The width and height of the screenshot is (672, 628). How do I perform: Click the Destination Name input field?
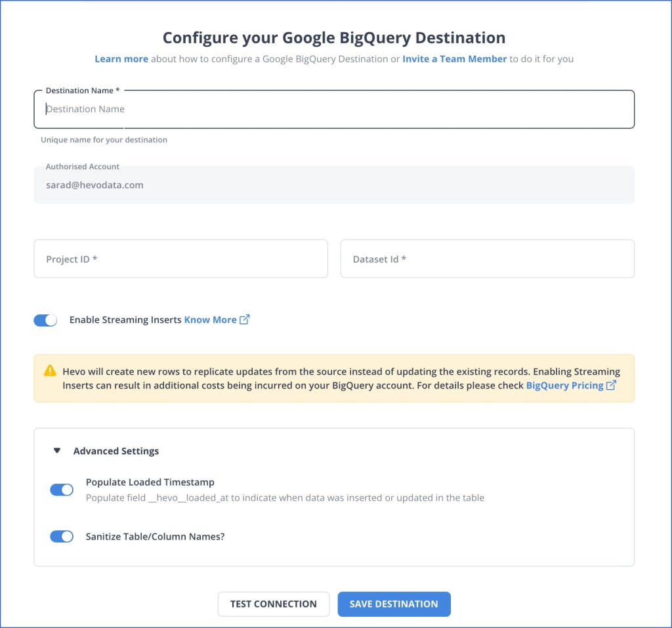(334, 110)
